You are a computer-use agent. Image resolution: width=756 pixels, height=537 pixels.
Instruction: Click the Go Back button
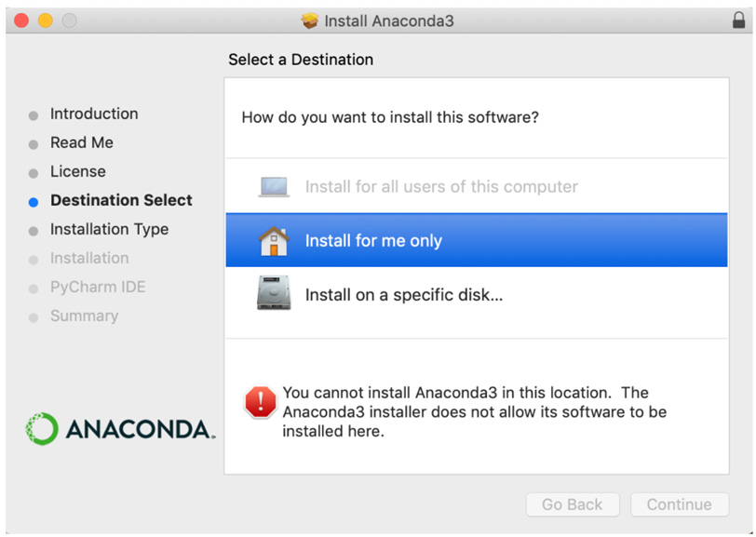point(573,504)
